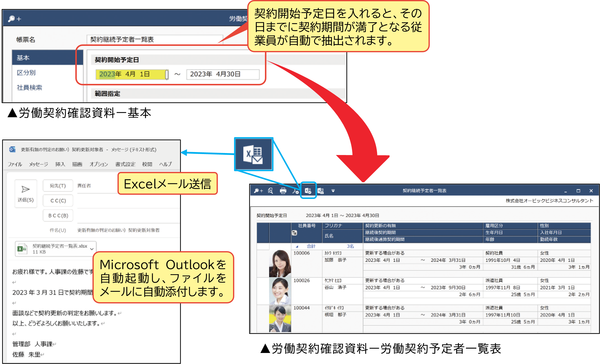Click the BCC(B) button

(x=58, y=215)
